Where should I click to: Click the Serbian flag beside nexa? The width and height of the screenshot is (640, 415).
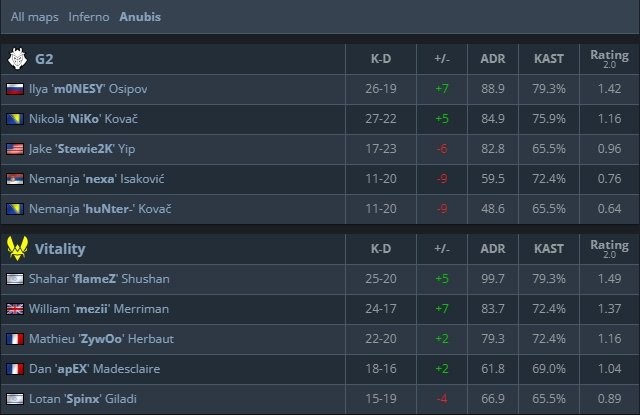coord(15,179)
